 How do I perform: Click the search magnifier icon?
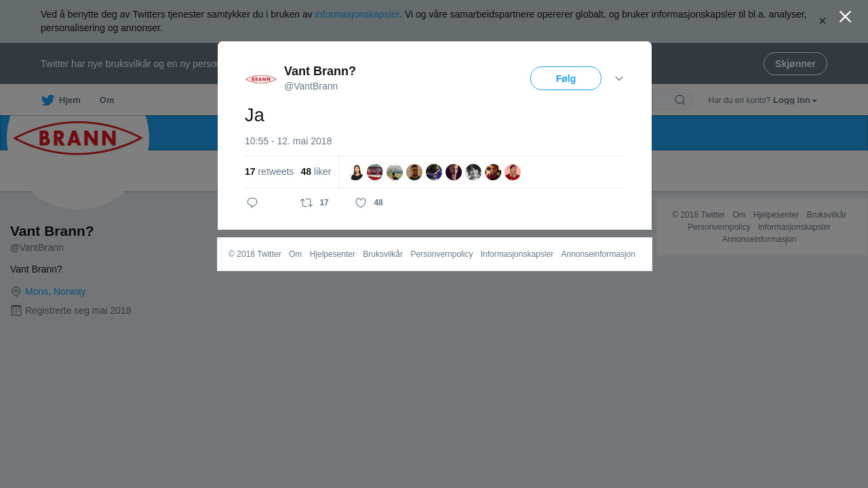click(x=680, y=100)
